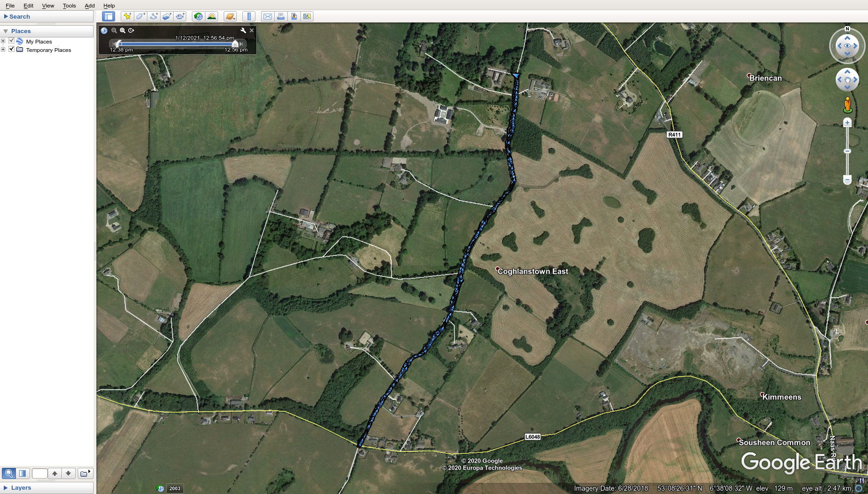Email the current view
The height and width of the screenshot is (494, 868).
(x=268, y=16)
